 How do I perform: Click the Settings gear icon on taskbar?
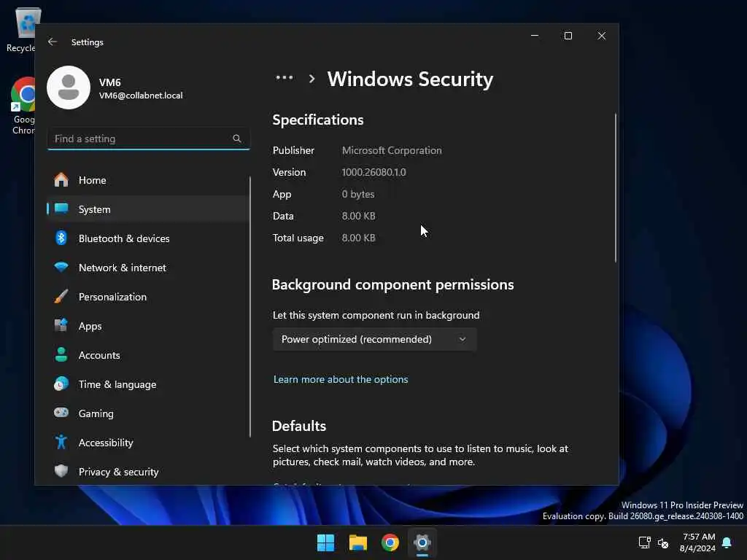(422, 542)
